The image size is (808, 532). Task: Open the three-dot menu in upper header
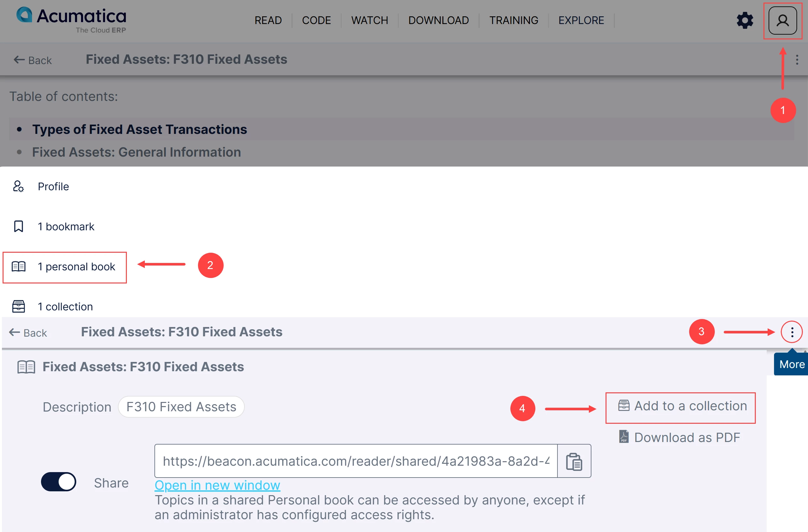[797, 60]
